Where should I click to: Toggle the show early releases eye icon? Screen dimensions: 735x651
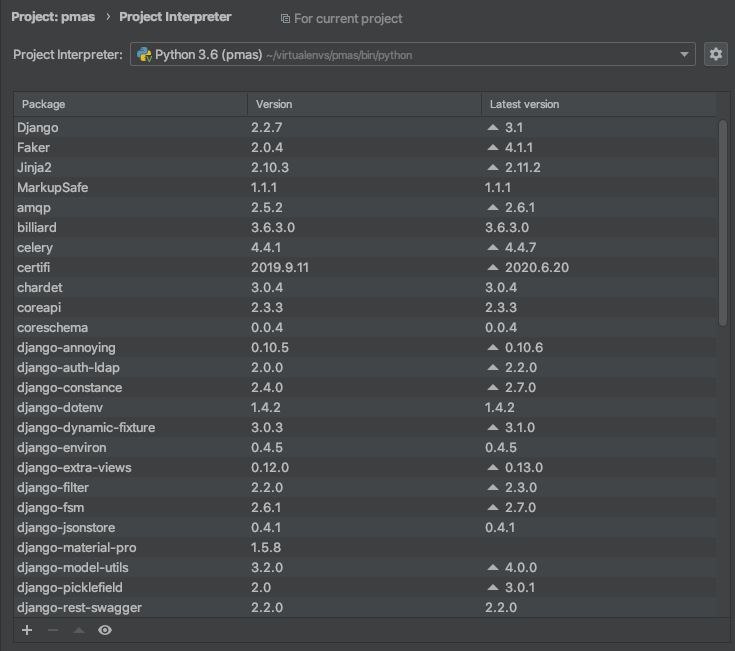tap(105, 630)
